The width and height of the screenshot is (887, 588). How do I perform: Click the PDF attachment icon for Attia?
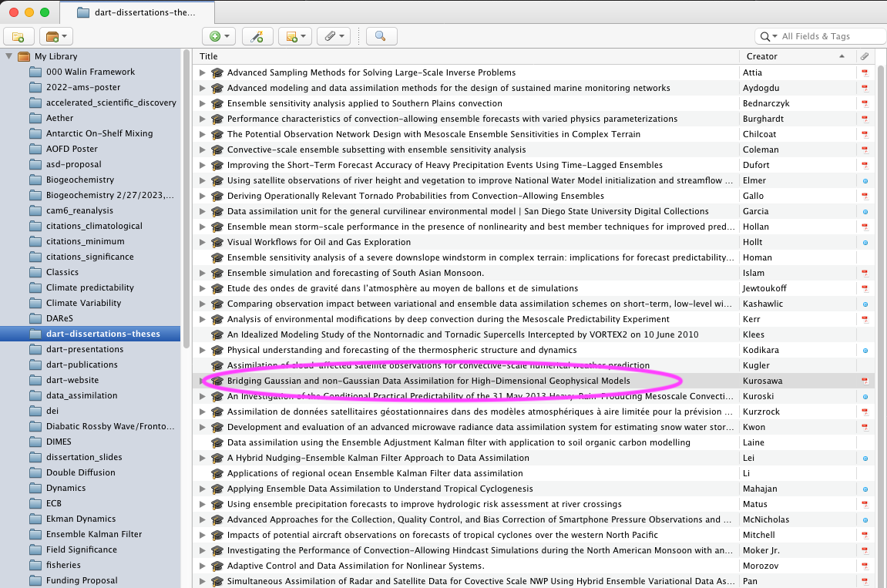865,72
